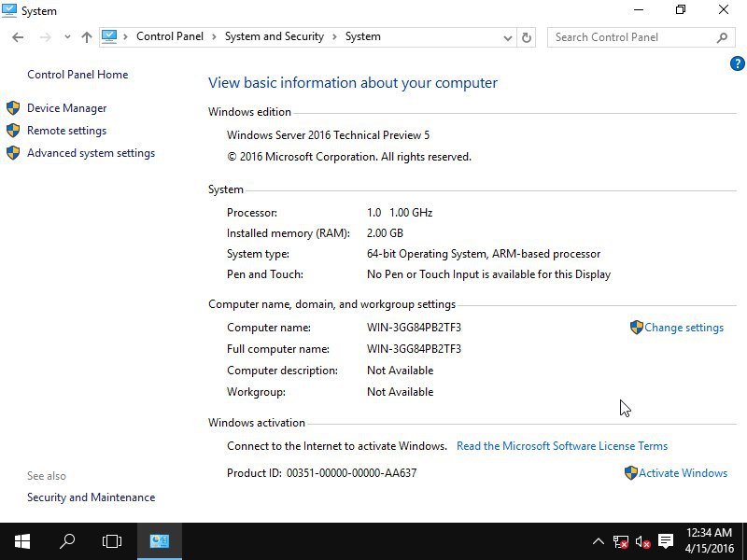Open Device Manager link
The width and height of the screenshot is (747, 560).
tap(66, 108)
